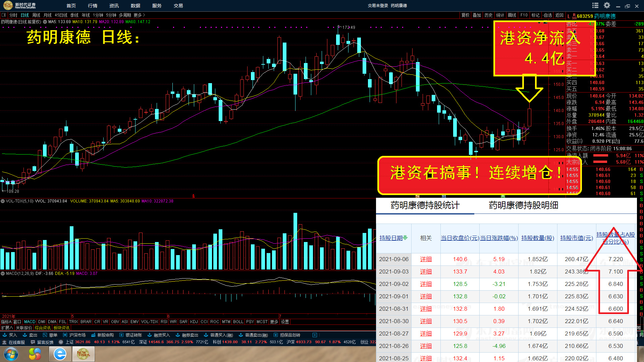Click the 融资买入 margin buy item

click(x=159, y=335)
